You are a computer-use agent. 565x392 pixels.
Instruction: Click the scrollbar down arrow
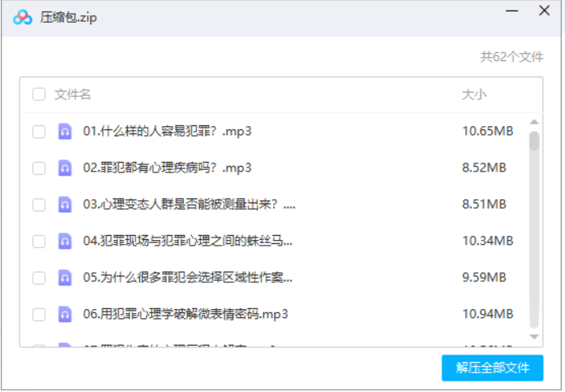tap(534, 336)
